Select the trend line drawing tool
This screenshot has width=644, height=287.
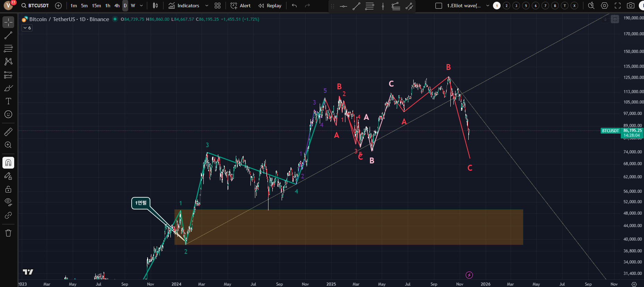coord(8,35)
